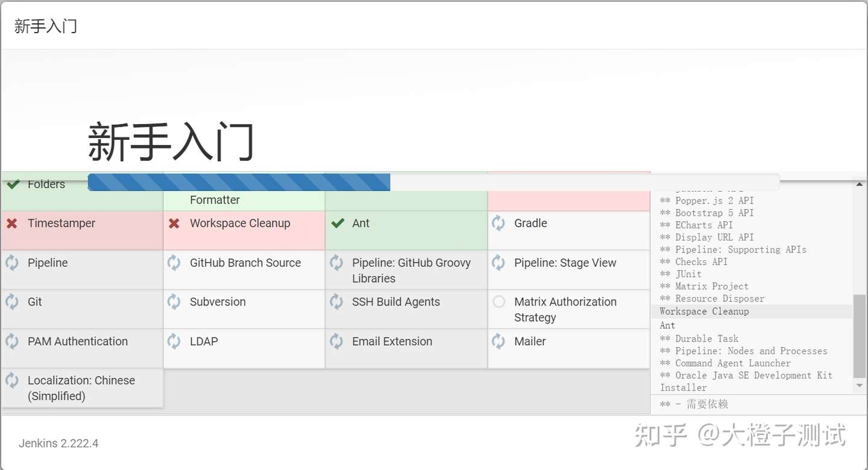The width and height of the screenshot is (868, 470).
Task: Select the Workspace Cleanup name in the plugin grid
Action: point(240,224)
